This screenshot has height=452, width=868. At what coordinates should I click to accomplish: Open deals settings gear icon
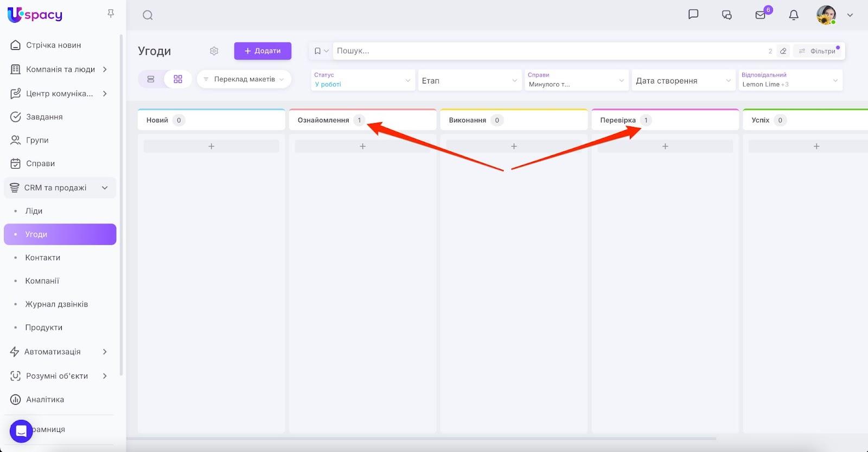tap(214, 51)
